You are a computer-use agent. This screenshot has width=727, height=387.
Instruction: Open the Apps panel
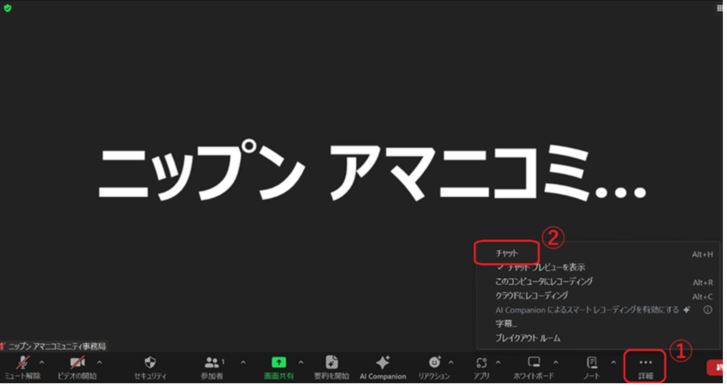click(x=481, y=368)
